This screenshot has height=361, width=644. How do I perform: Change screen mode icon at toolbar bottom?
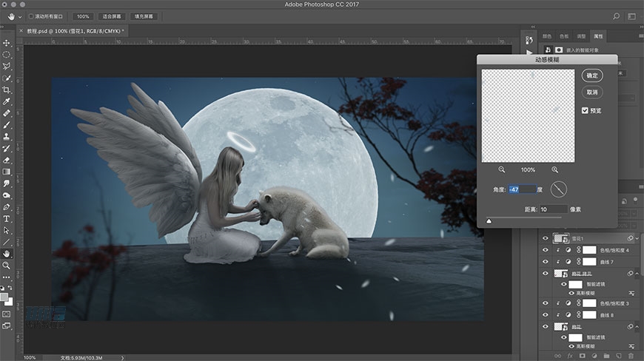pyautogui.click(x=7, y=325)
